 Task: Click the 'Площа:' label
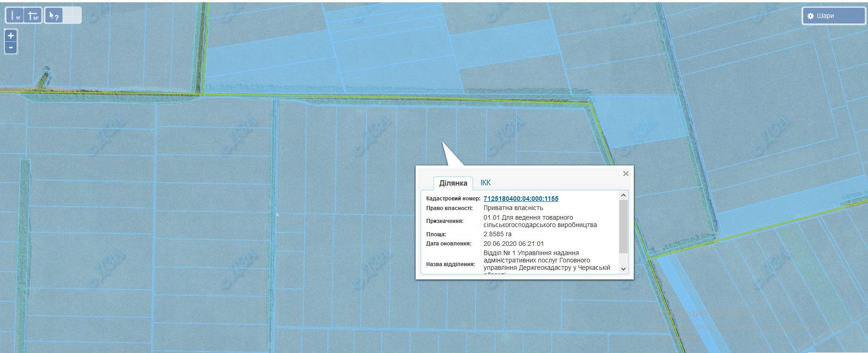coord(436,234)
